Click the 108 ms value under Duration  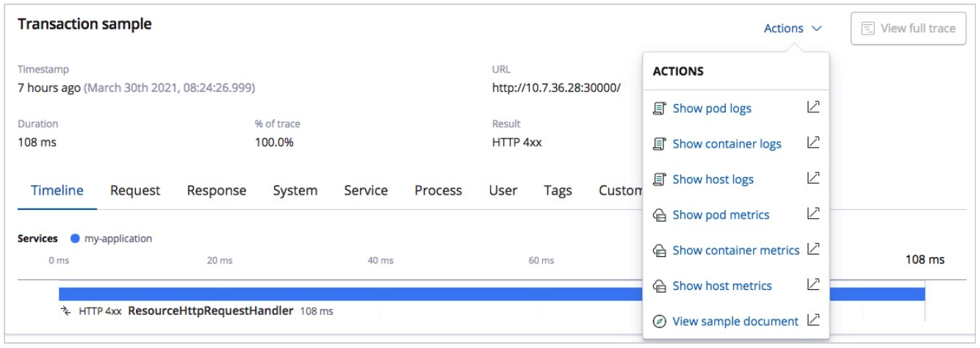[37, 142]
